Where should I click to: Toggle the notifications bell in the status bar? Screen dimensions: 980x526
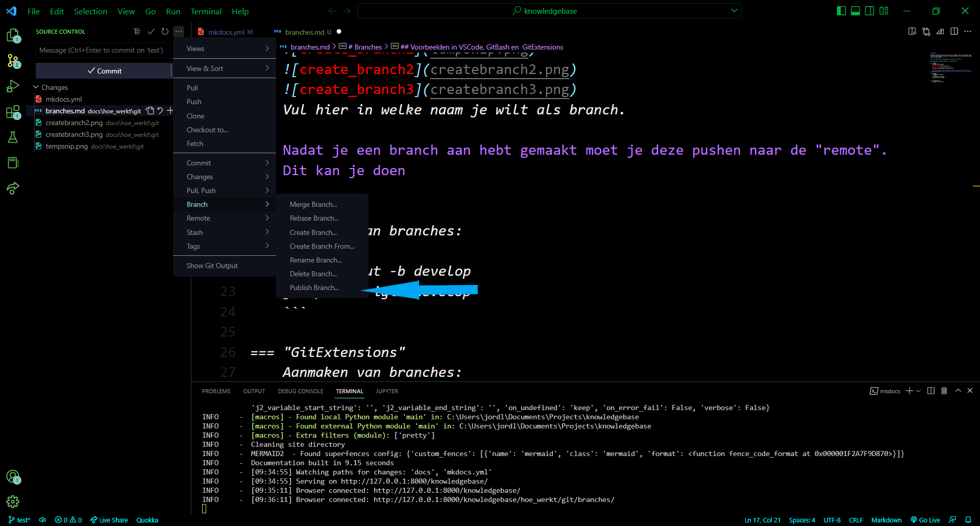pos(968,520)
